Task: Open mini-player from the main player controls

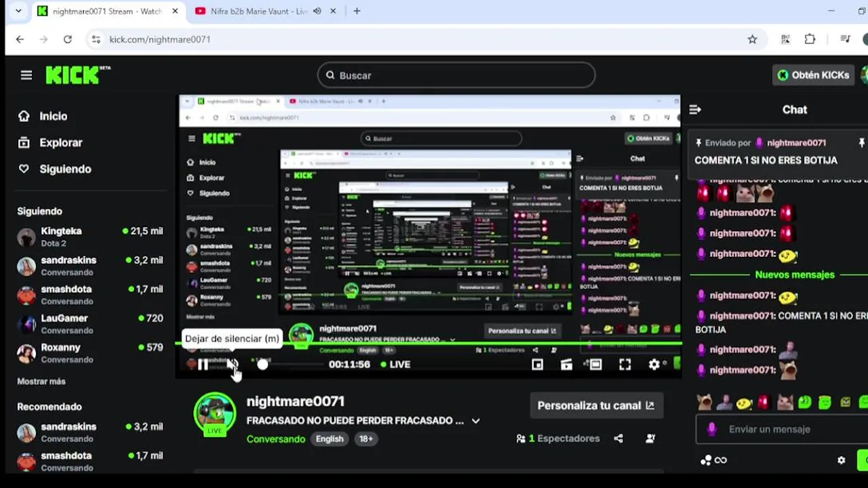Action: 537,365
